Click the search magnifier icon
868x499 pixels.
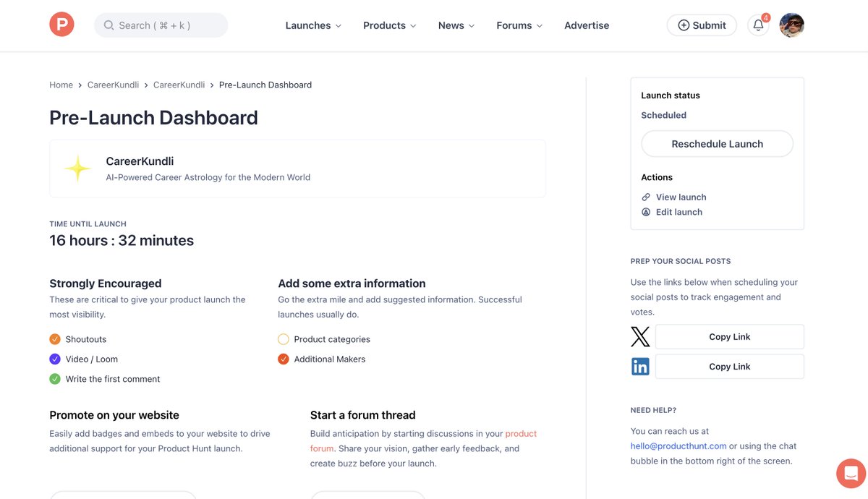tap(109, 25)
